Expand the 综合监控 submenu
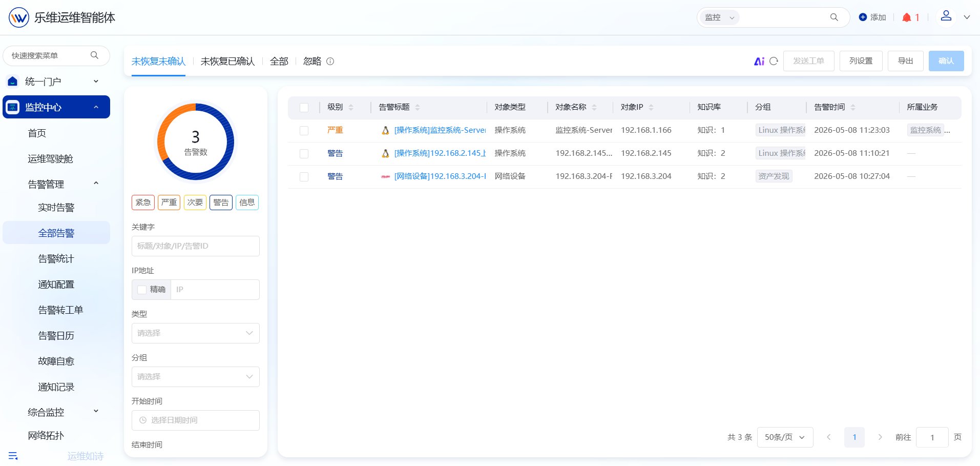980x466 pixels. coord(96,411)
